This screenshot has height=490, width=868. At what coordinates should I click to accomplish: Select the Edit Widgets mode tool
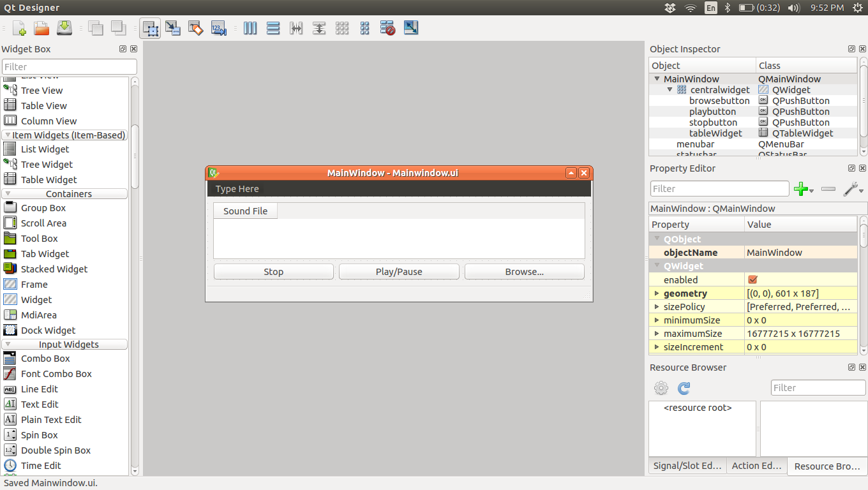click(x=150, y=28)
